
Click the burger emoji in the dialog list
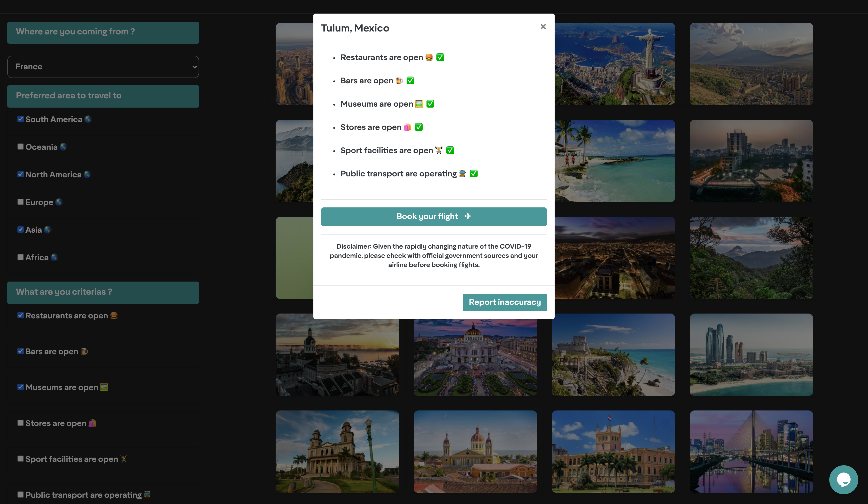click(429, 57)
